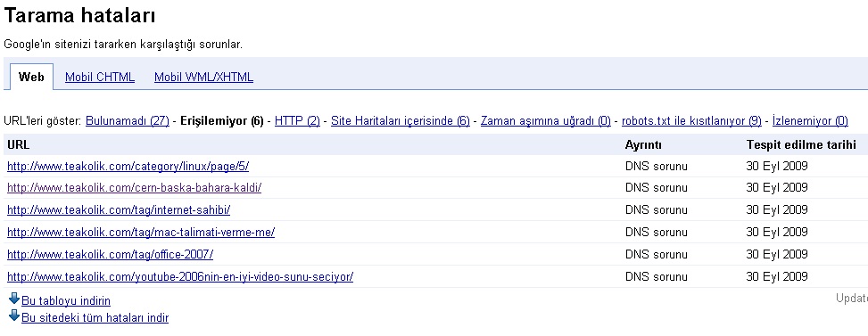Select the Web tab
The height and width of the screenshot is (336, 868).
(31, 77)
